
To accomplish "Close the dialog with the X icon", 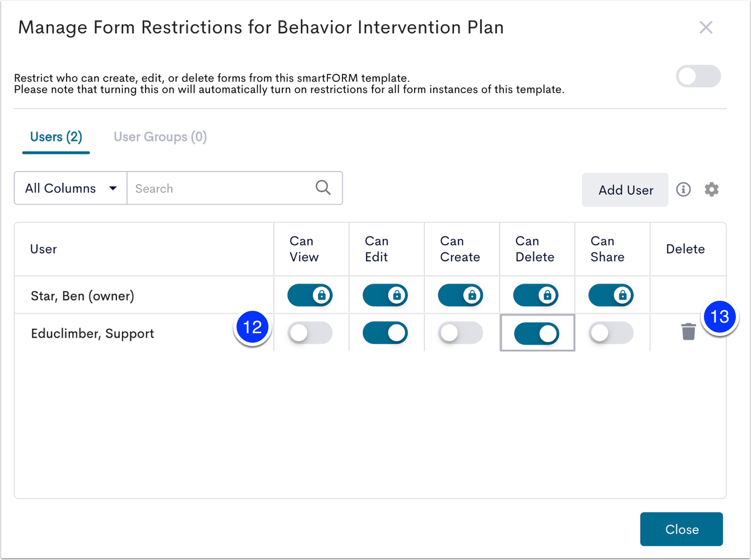I will tap(706, 27).
